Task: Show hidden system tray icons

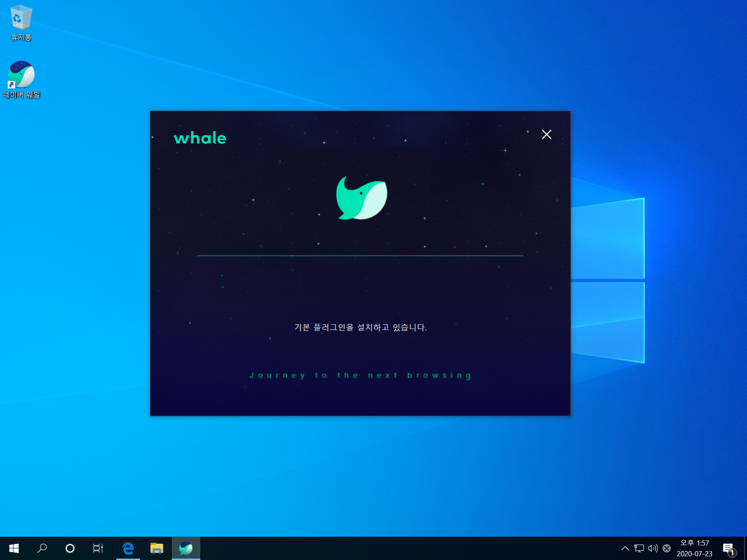Action: click(x=625, y=548)
